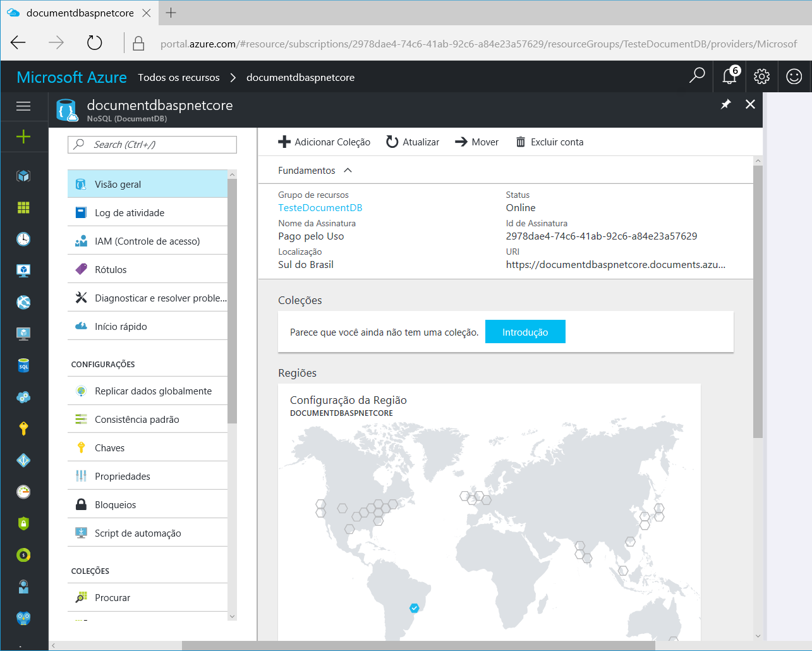Open the TesteDocumentDB resource group link
This screenshot has height=651, width=812.
point(320,207)
